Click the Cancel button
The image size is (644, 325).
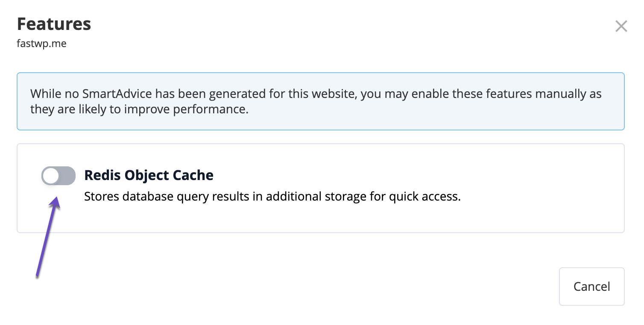pyautogui.click(x=591, y=287)
